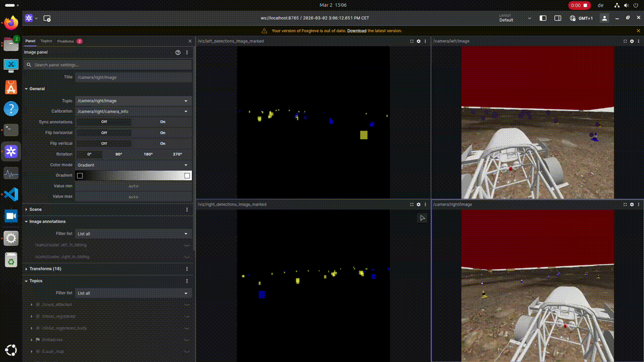Set Flip horizontal to On

[163, 133]
